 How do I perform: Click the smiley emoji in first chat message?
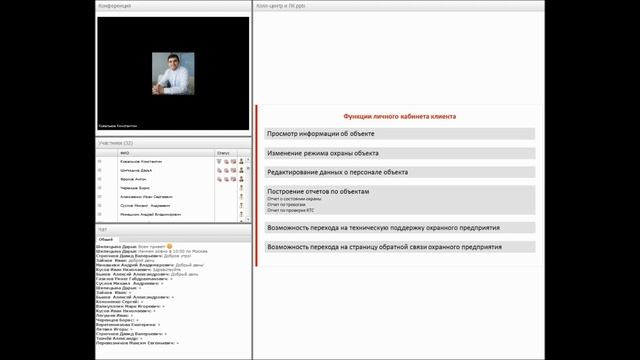pos(169,247)
